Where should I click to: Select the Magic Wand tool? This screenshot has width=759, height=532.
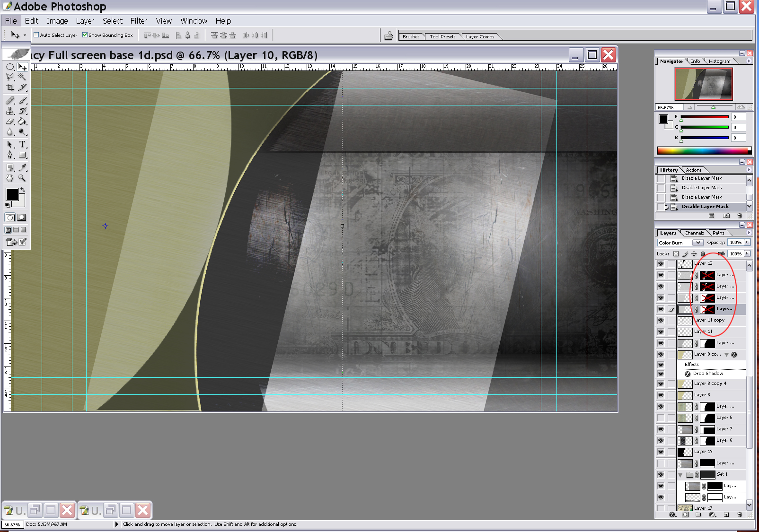pos(22,77)
